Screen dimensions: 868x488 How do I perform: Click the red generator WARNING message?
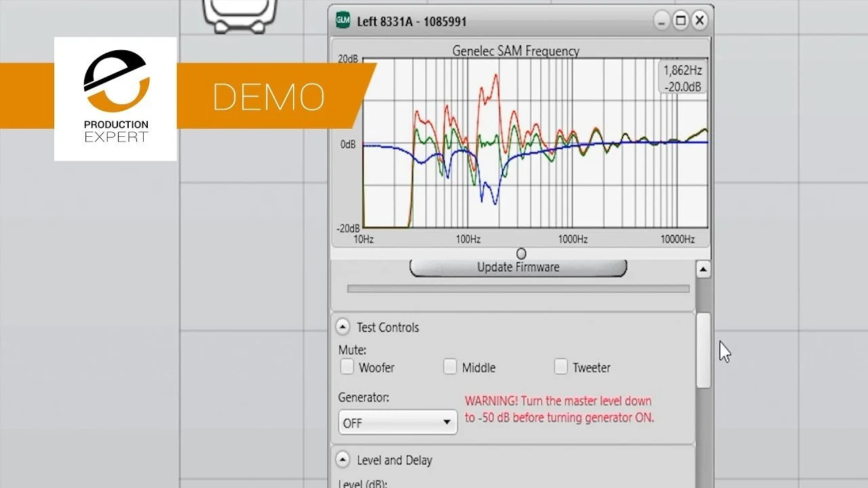(559, 409)
